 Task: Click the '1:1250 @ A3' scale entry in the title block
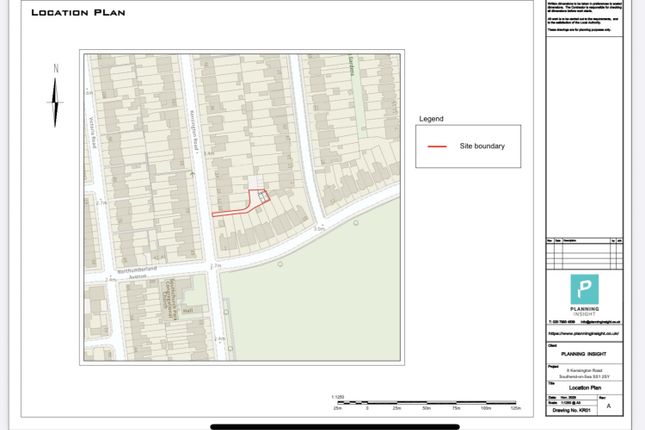[x=571, y=402]
